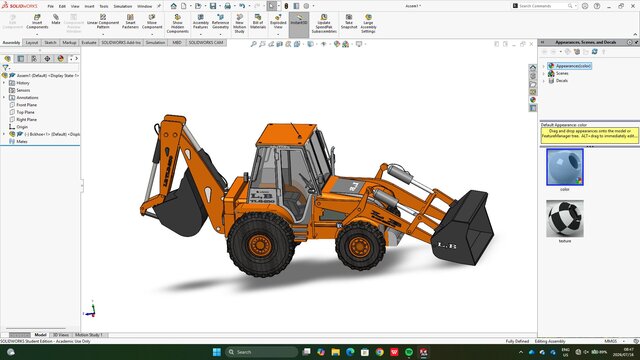This screenshot has width=640, height=360.
Task: Open the ConfigurationManager tab icon
Action: pyautogui.click(x=34, y=59)
